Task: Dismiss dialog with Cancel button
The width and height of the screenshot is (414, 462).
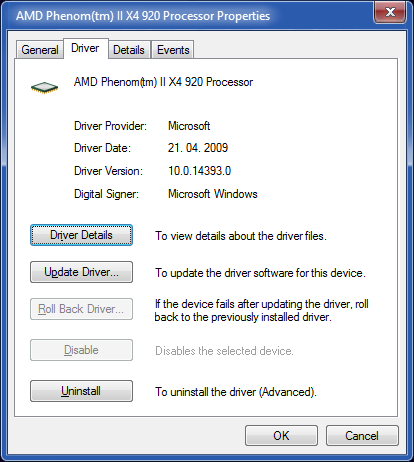Action: point(362,435)
